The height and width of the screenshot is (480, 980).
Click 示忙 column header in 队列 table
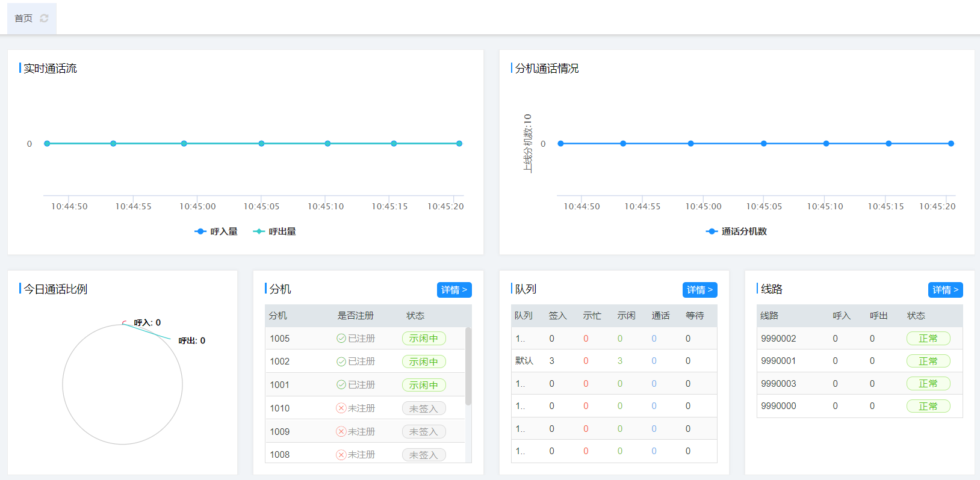click(x=592, y=316)
